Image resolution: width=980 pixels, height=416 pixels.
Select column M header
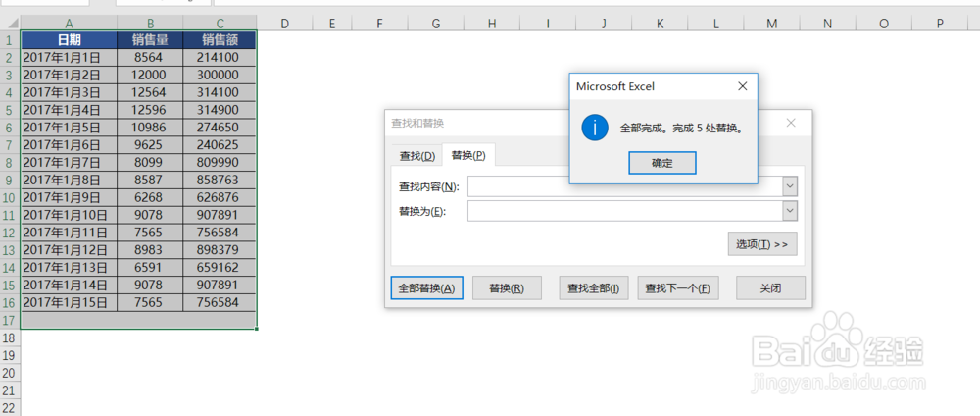click(772, 24)
